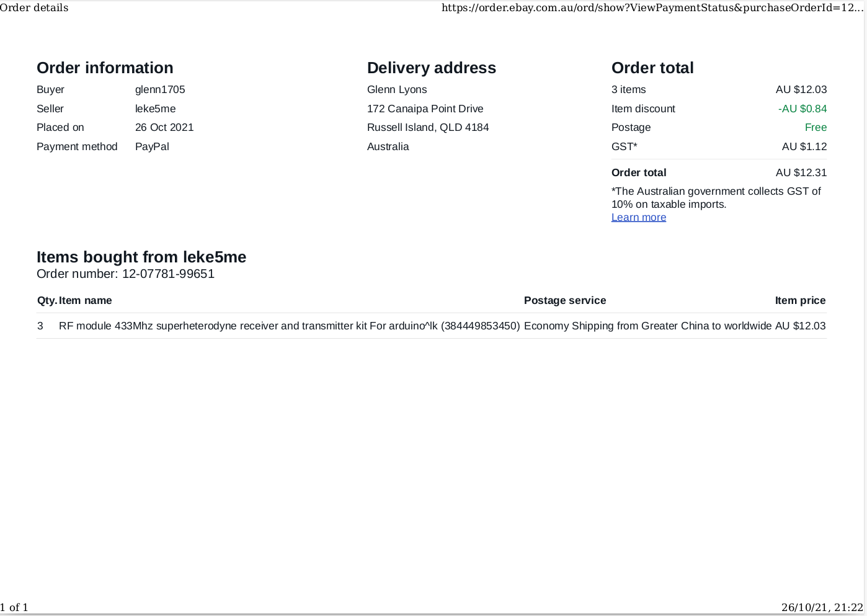Click the GST amount AU $1.12

point(804,146)
